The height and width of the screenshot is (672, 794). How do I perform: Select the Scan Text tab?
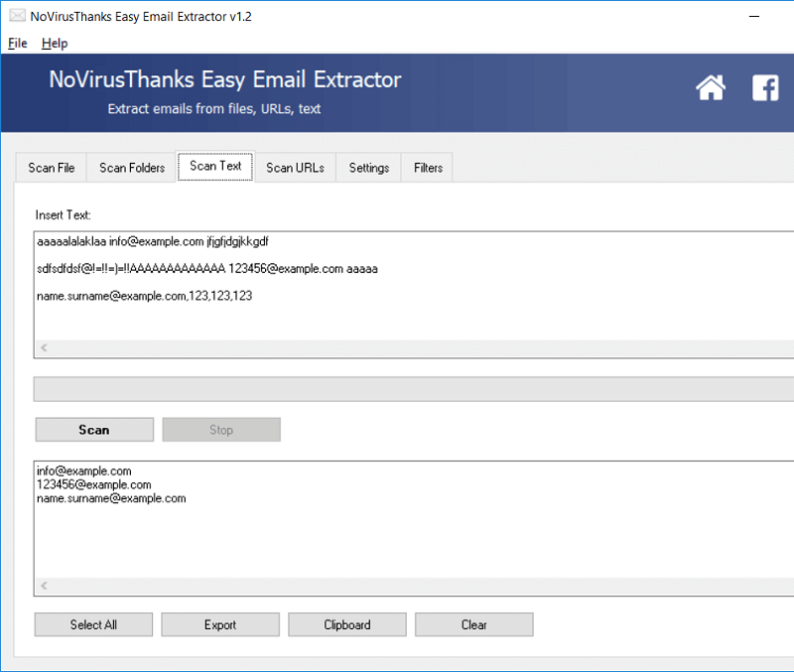(x=215, y=166)
